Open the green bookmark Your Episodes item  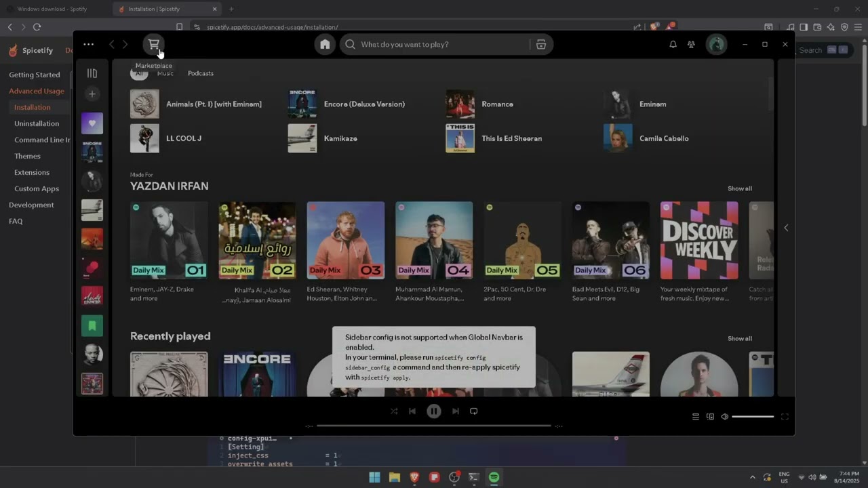tap(92, 326)
